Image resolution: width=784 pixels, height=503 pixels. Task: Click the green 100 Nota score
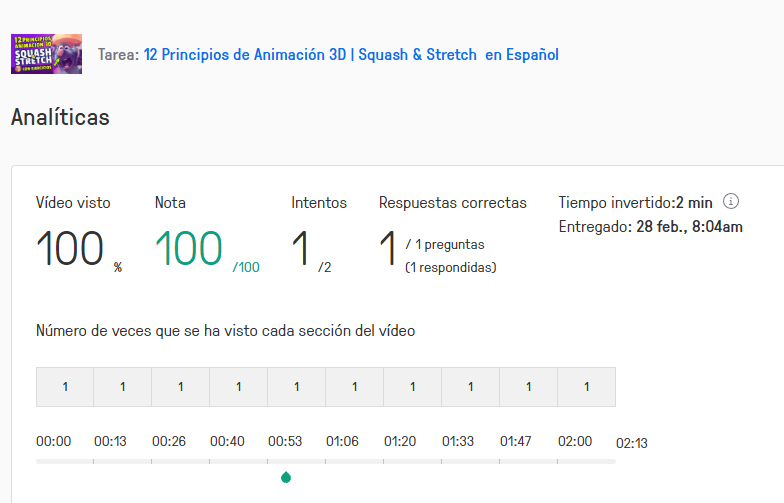click(x=189, y=249)
